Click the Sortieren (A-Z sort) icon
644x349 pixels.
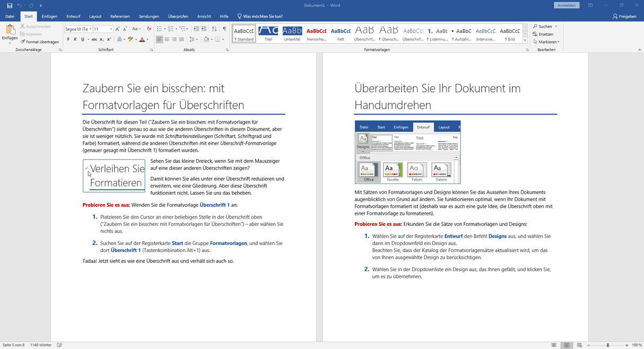(x=214, y=29)
